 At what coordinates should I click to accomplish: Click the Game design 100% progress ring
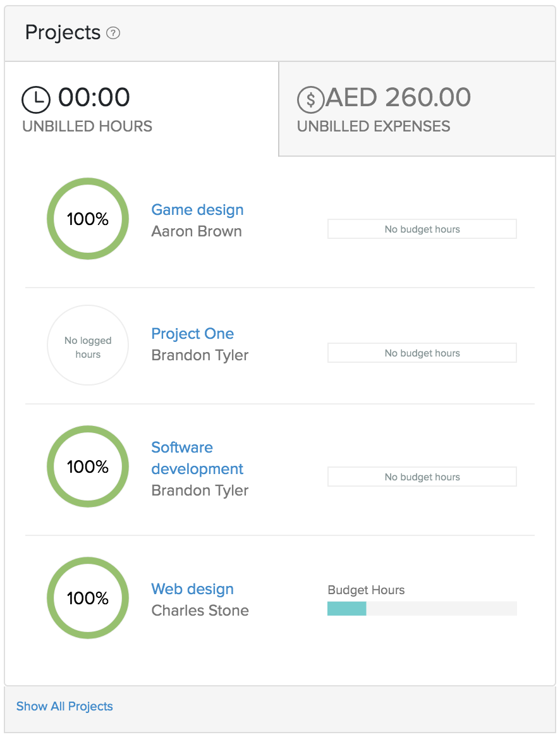(88, 219)
